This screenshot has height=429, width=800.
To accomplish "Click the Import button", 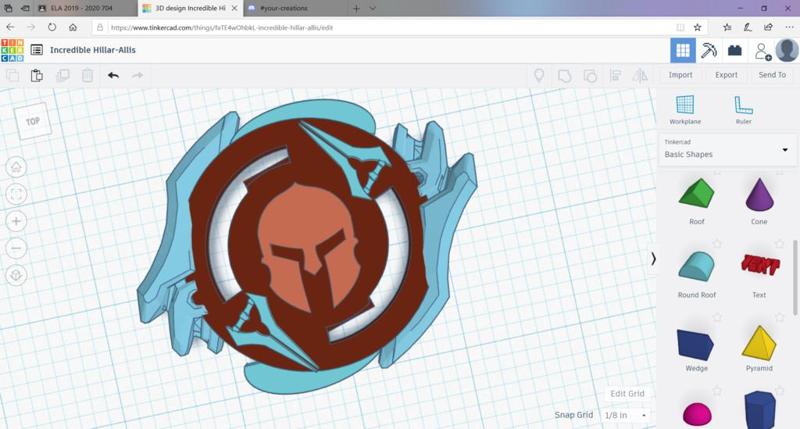I will click(x=680, y=75).
